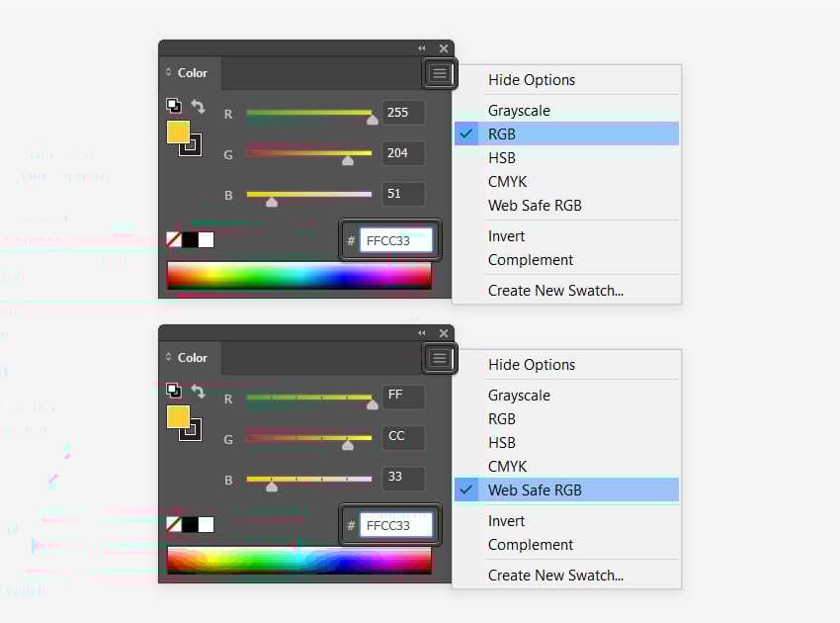The image size is (840, 623).
Task: Switch to CMYK from the flyout menu
Action: 505,181
